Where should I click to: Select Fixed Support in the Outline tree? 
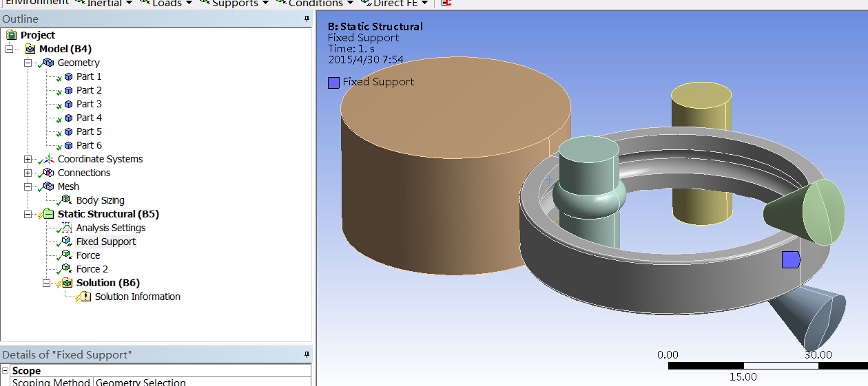(106, 242)
